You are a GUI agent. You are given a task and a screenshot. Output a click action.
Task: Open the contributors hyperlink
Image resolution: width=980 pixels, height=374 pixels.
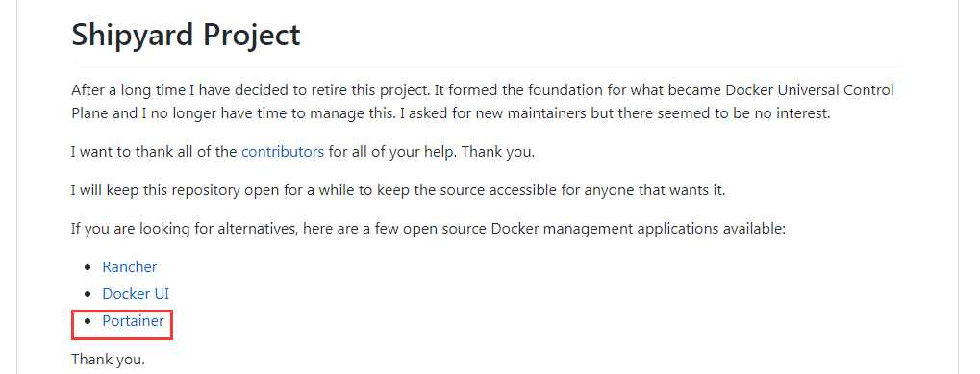pos(283,152)
